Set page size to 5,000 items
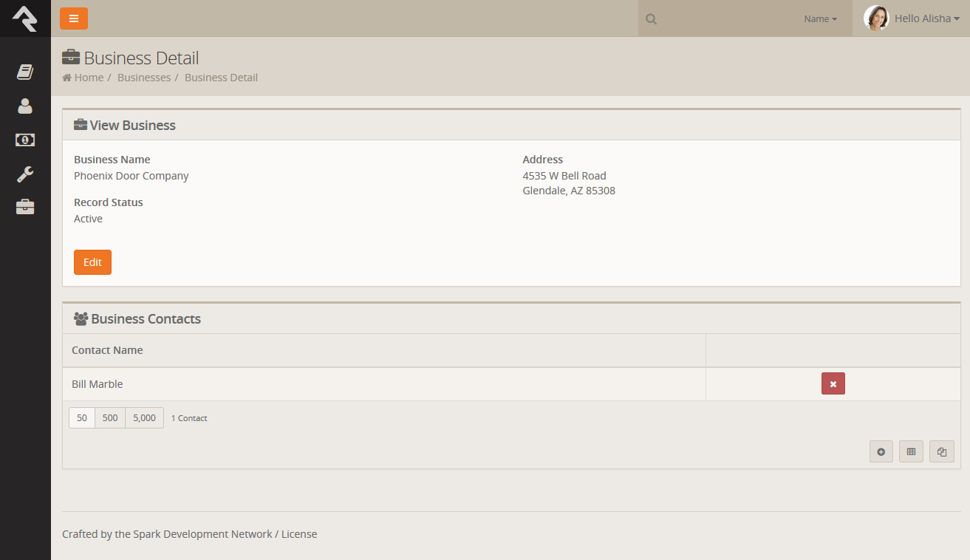 [x=144, y=418]
